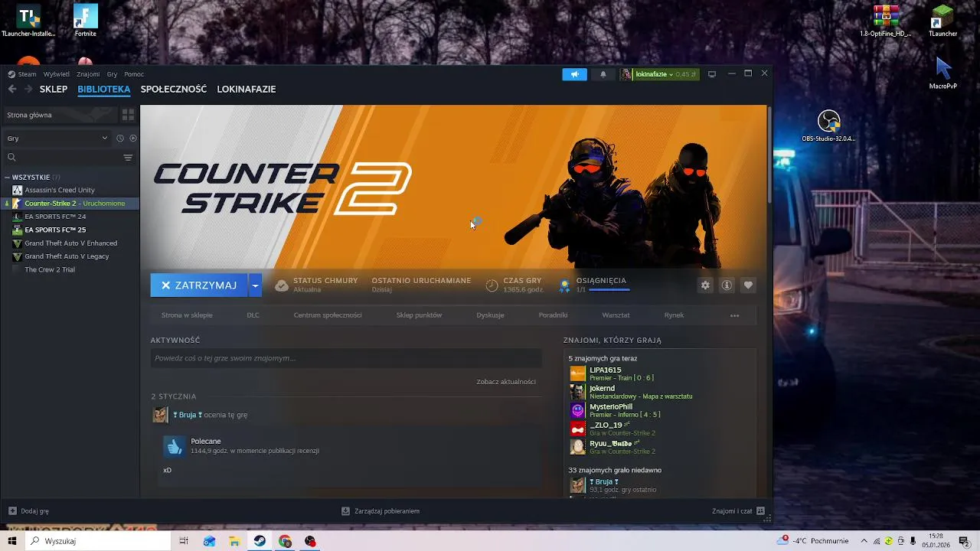Viewport: 980px width, 551px height.
Task: Open the OBS-Studio desktop icon
Action: tap(828, 126)
